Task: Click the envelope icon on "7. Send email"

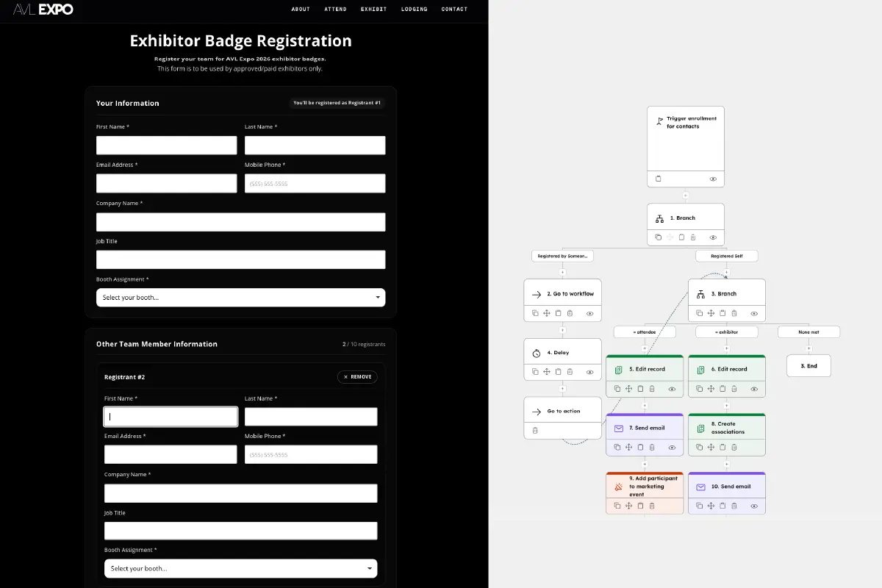Action: (618, 428)
